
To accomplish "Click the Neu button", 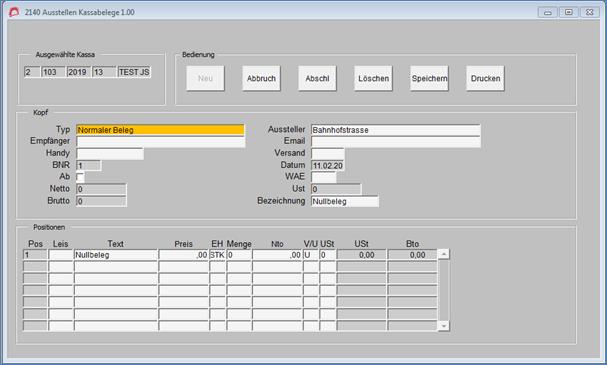I will click(205, 78).
